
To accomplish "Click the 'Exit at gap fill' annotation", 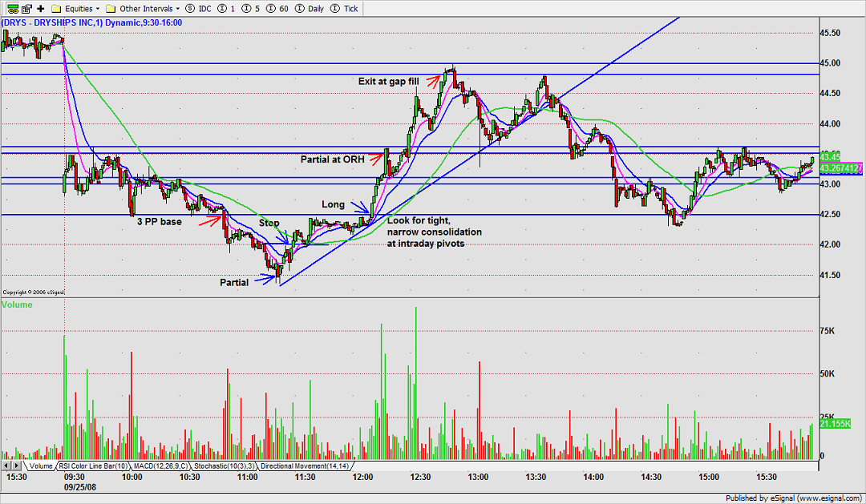I will click(388, 81).
